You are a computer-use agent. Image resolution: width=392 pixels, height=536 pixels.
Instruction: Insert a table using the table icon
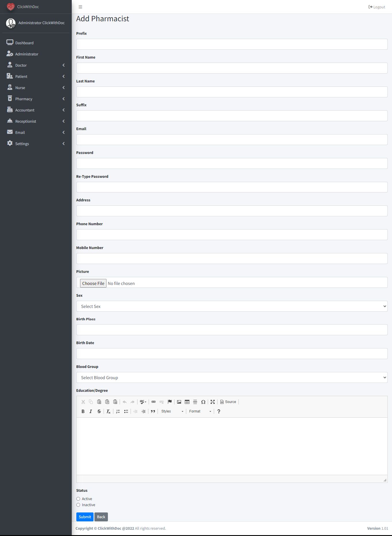(x=187, y=402)
